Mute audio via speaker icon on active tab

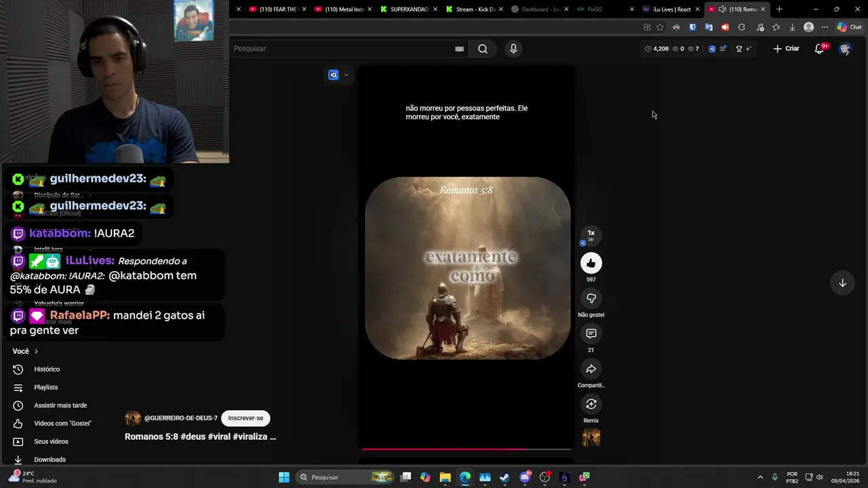pos(722,9)
